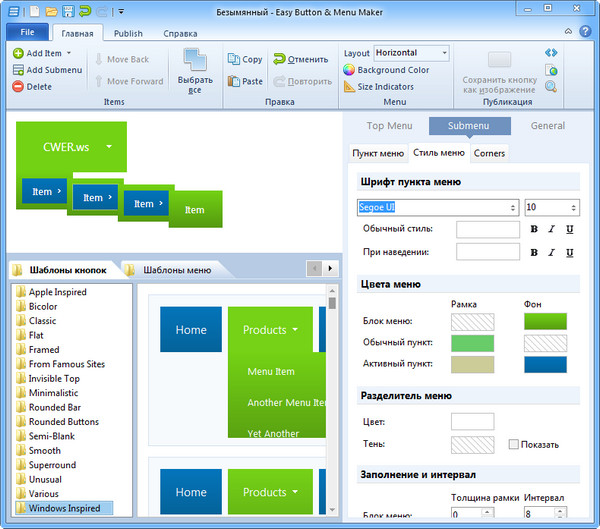Open the Corners tab

(x=489, y=153)
